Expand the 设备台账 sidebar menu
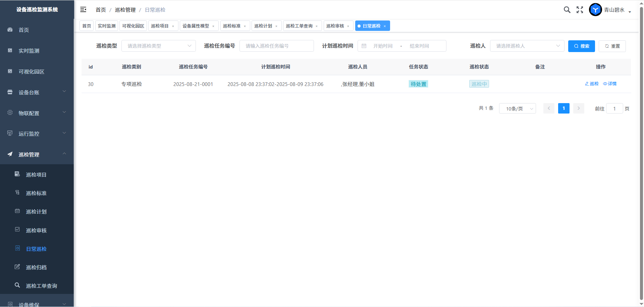This screenshot has width=644, height=307. point(37,92)
